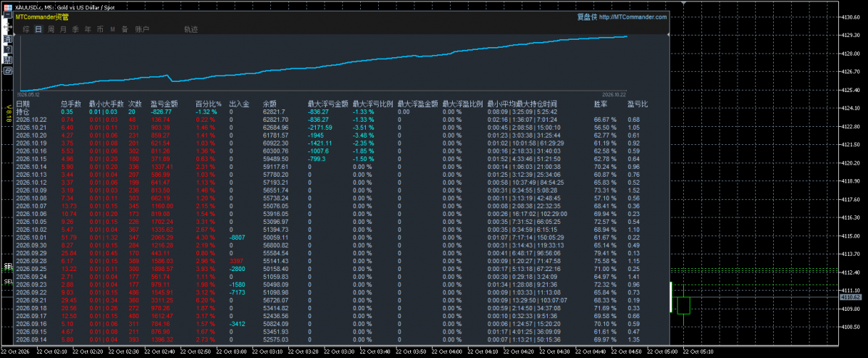The image size is (868, 358).
Task: Click the chart window icon beside XAUUSD title
Action: (x=8, y=7)
